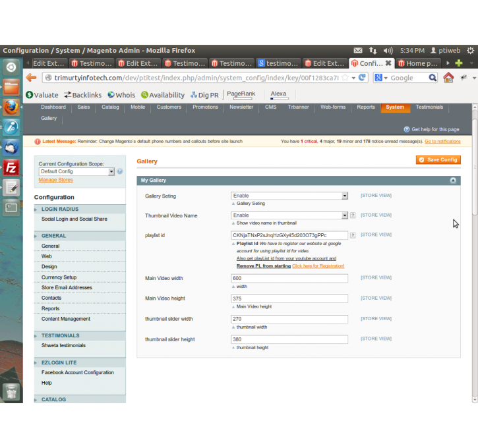The height and width of the screenshot is (448, 478).
Task: Click the Valuate toolbar icon
Action: coord(42,95)
